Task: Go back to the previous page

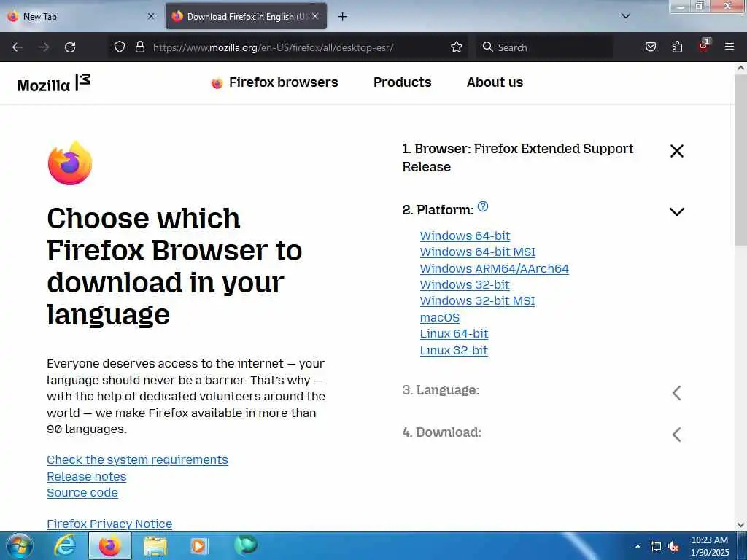Action: 18,47
